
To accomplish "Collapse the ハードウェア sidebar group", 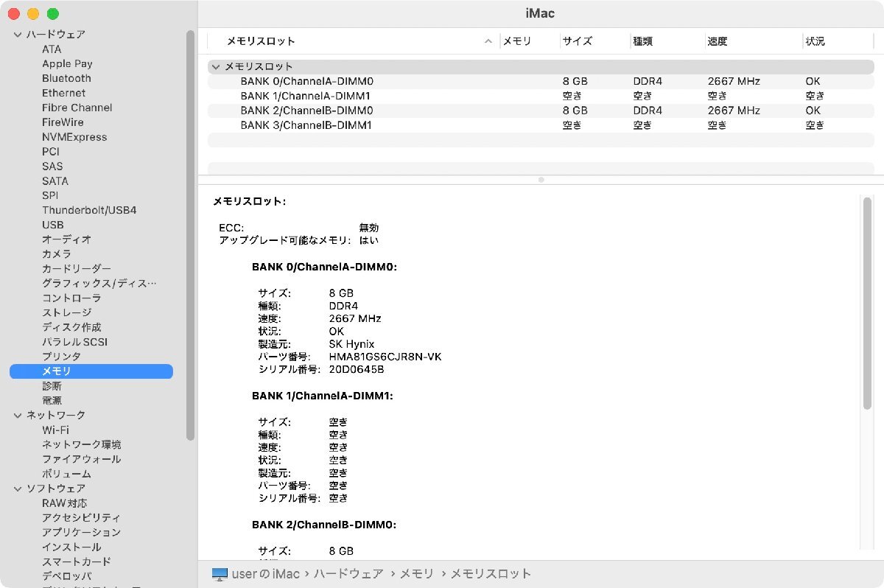I will tap(16, 34).
